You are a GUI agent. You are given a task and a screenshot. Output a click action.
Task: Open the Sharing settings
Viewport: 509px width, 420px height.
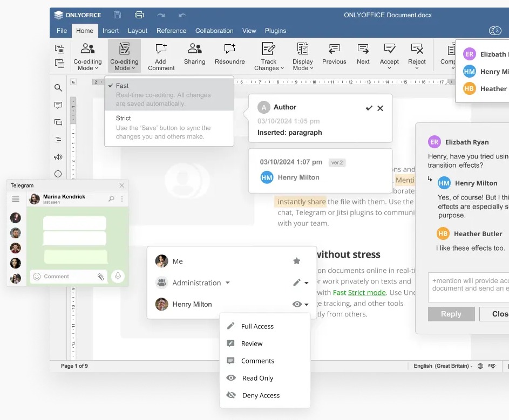[x=194, y=54]
